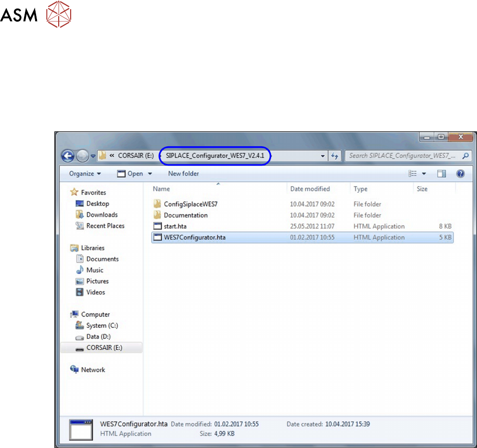Screen dimensions: 477x448
Task: Open the view options dropdown arrow
Action: pyautogui.click(x=424, y=174)
